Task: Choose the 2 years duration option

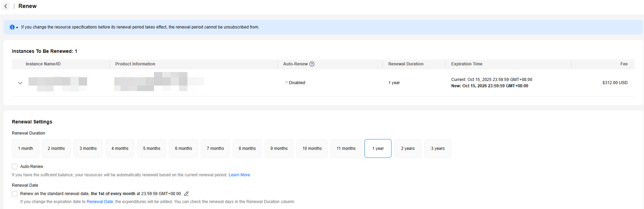Action: tap(408, 148)
